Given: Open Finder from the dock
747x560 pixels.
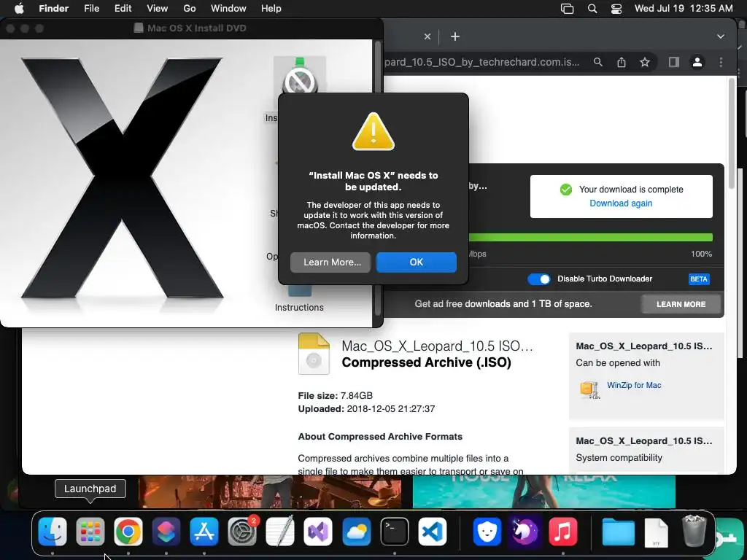Looking at the screenshot, I should coord(52,532).
